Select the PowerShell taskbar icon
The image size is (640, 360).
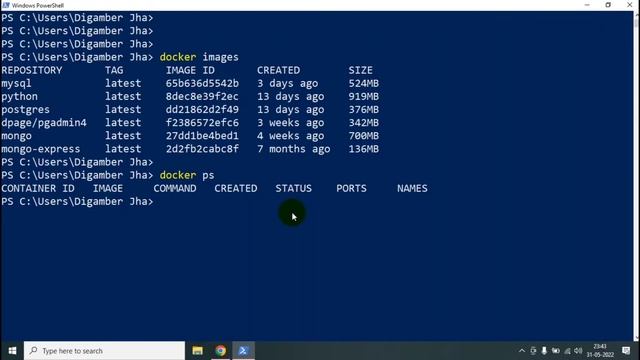(x=243, y=351)
